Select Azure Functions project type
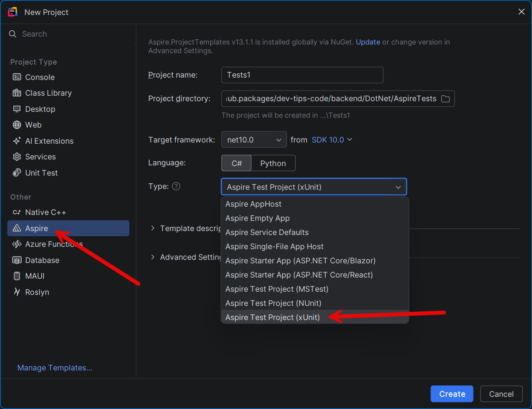Image resolution: width=532 pixels, height=409 pixels. coord(68,244)
